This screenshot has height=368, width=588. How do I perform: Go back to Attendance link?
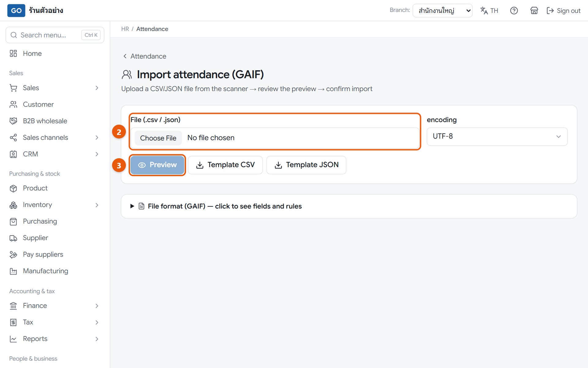click(x=145, y=56)
